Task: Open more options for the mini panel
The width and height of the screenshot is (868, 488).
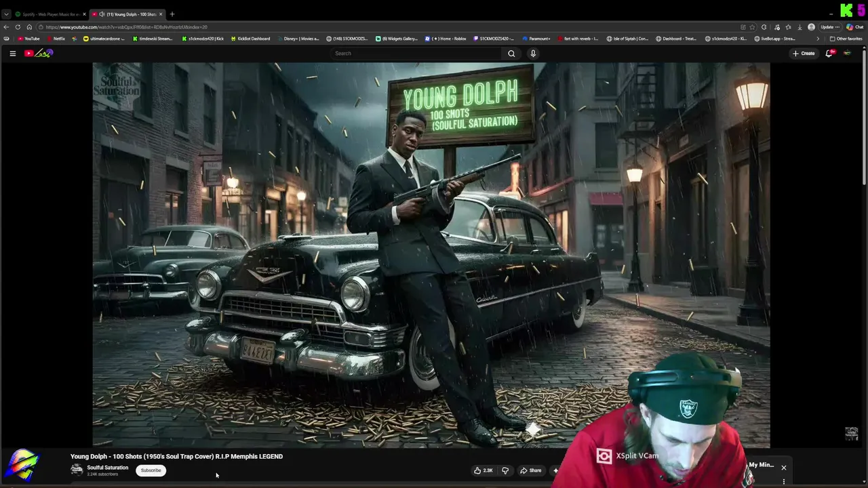Action: coord(784,482)
